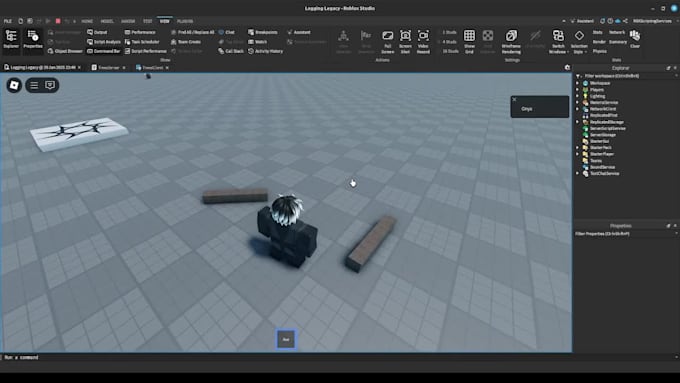The image size is (680, 383).
Task: Toggle Wireframe Rendering
Action: (x=511, y=42)
